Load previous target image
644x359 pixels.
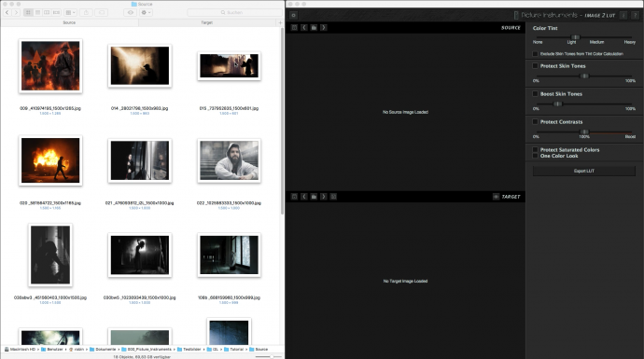click(x=304, y=197)
